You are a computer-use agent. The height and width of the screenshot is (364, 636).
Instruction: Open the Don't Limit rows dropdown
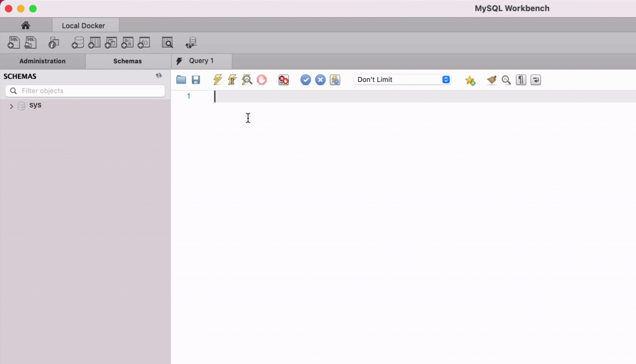[x=402, y=80]
